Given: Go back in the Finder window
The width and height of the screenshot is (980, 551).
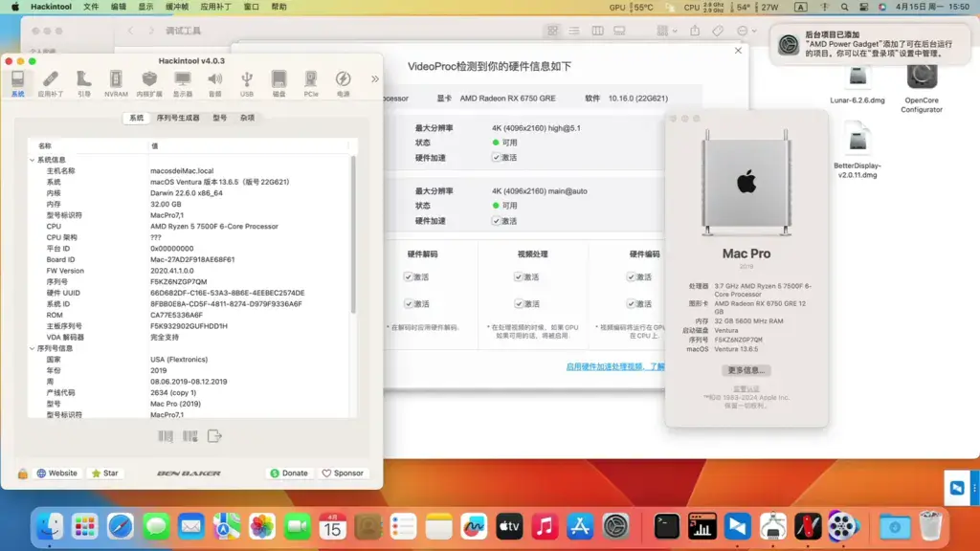Looking at the screenshot, I should coord(130,31).
